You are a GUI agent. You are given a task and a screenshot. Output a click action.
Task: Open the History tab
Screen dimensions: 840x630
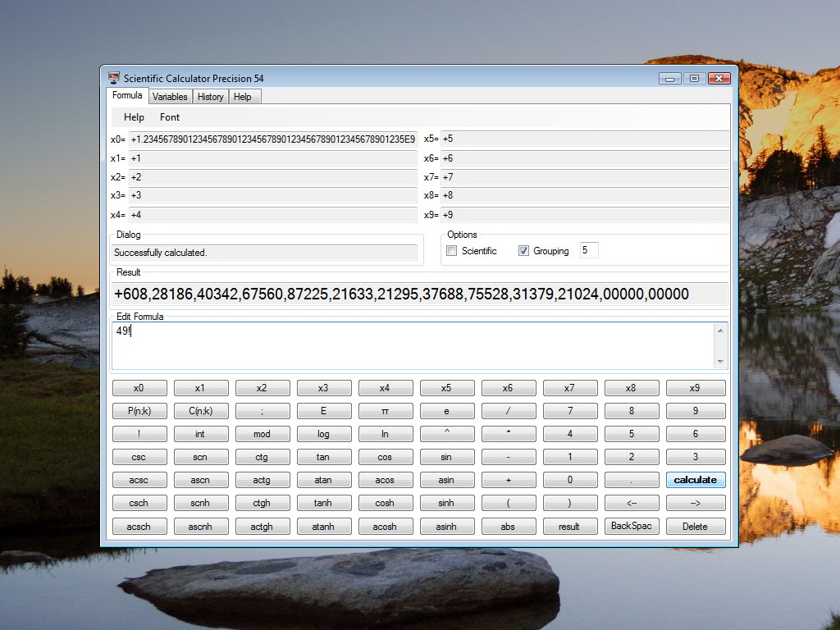pos(211,97)
